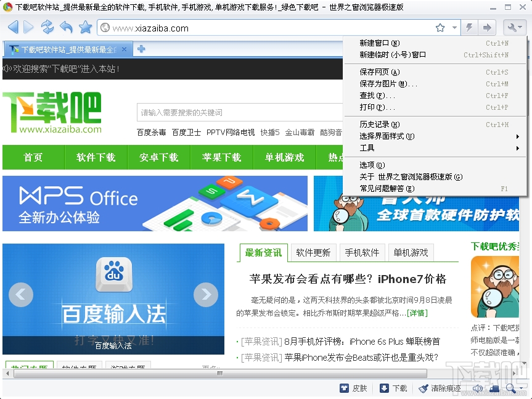Click the keyword search input box
The width and height of the screenshot is (532, 399).
tap(240, 112)
